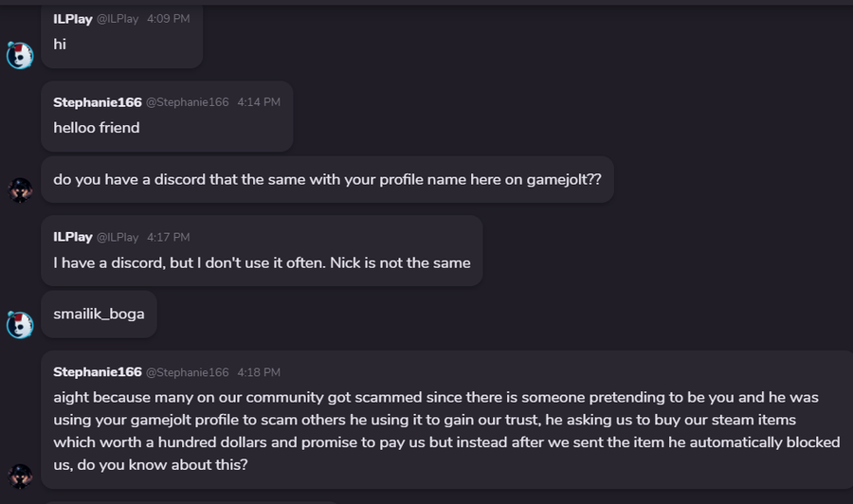The width and height of the screenshot is (853, 504).
Task: Open Stephanie166's profile from the 4:14 PM message
Action: [x=98, y=101]
